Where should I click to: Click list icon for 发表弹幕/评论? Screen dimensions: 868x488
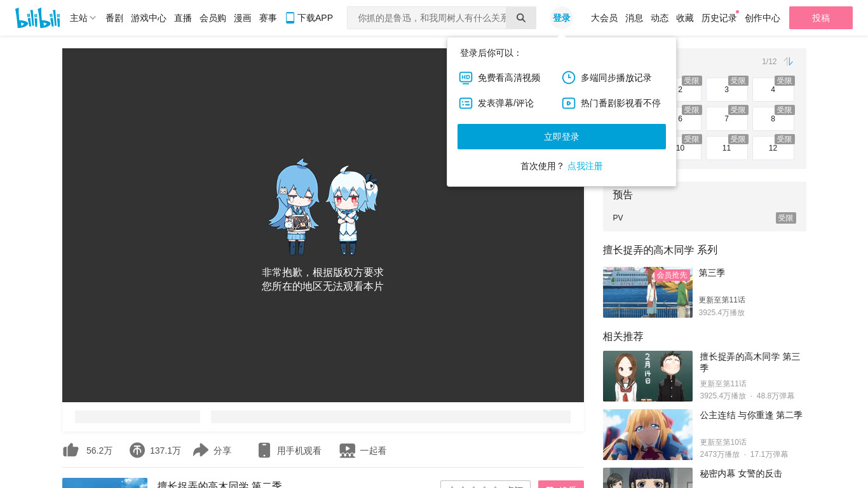pos(466,103)
